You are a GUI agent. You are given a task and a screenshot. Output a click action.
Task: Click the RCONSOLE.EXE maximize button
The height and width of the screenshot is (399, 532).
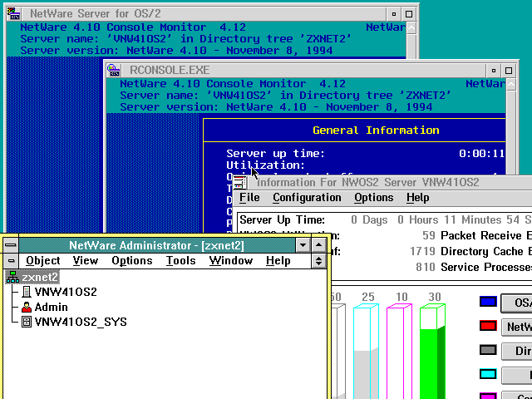pyautogui.click(x=509, y=71)
